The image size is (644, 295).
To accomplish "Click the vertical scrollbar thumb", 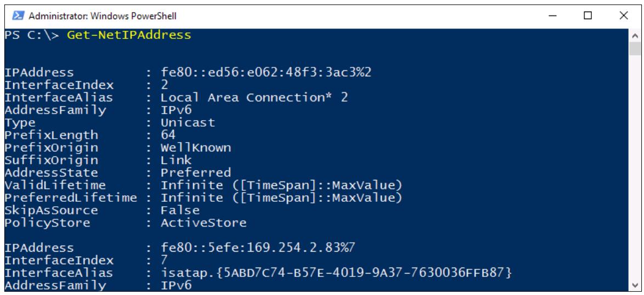I will [635, 48].
